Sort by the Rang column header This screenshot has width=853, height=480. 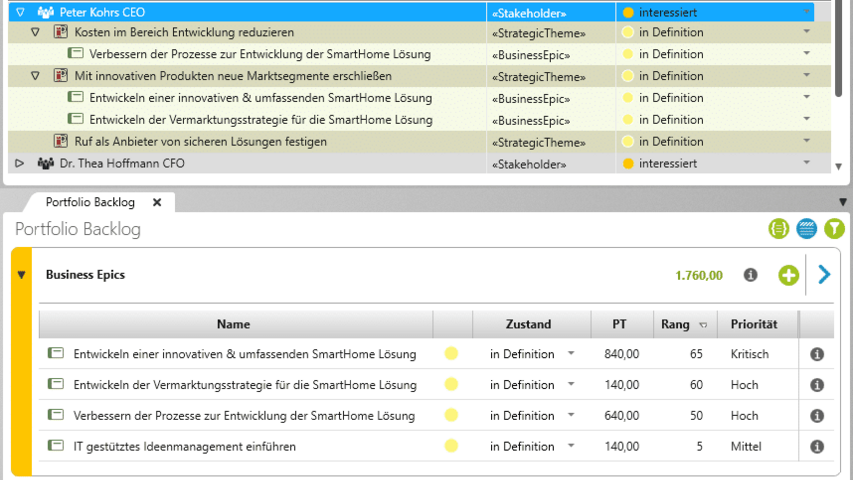(x=677, y=324)
